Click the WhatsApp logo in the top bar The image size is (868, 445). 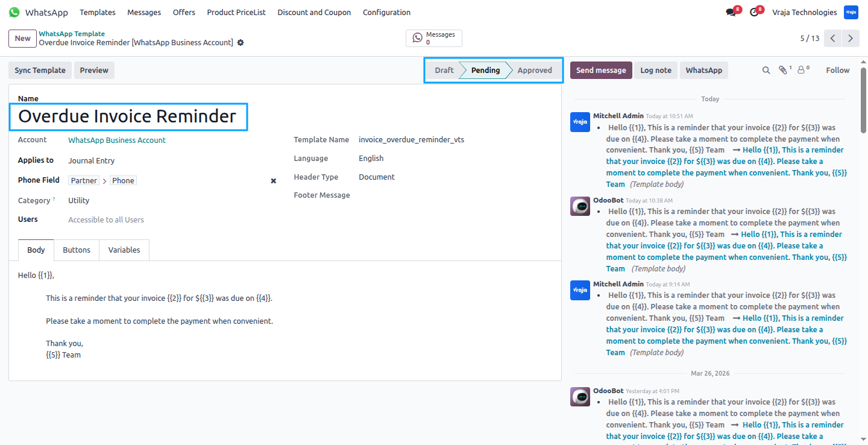pyautogui.click(x=14, y=12)
